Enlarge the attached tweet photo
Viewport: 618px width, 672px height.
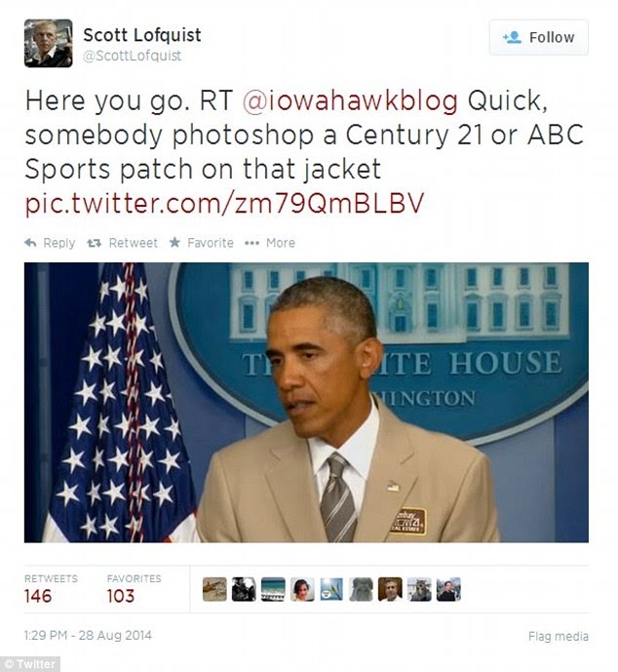306,403
